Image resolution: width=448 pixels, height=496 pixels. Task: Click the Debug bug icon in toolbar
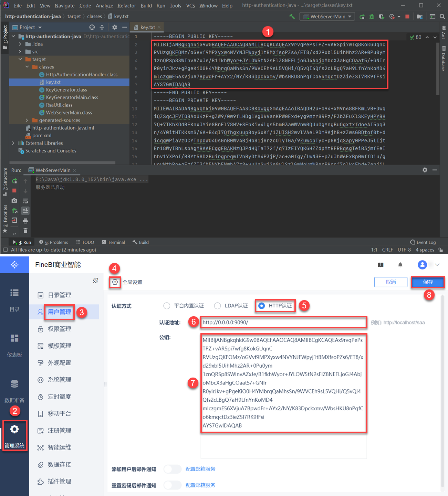372,17
